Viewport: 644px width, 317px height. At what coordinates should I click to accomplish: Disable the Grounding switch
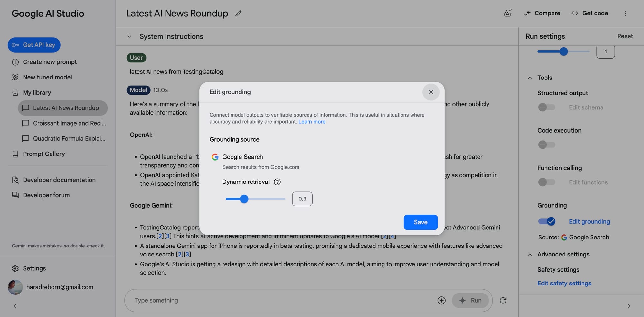pyautogui.click(x=547, y=221)
